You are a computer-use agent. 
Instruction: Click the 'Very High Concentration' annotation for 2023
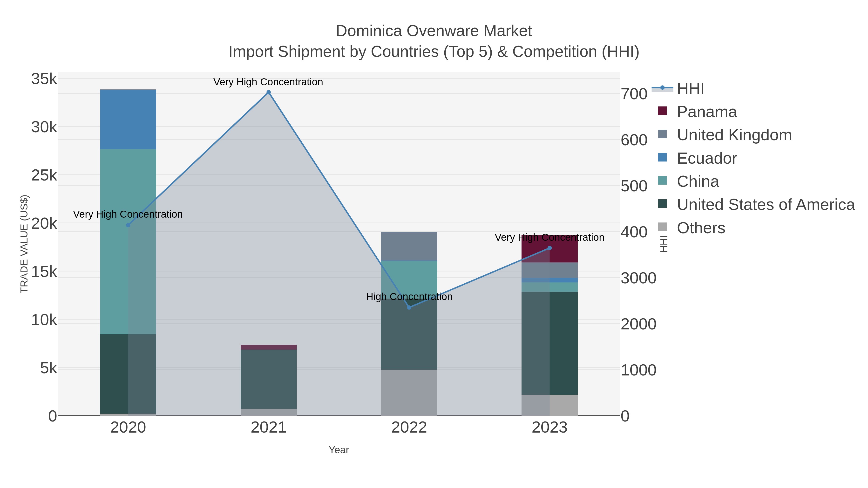point(549,237)
